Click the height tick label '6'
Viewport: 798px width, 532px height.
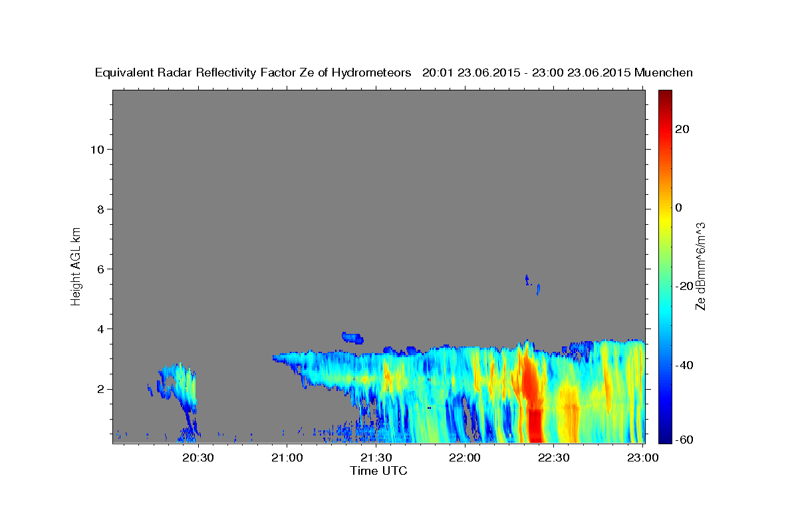[x=100, y=269]
